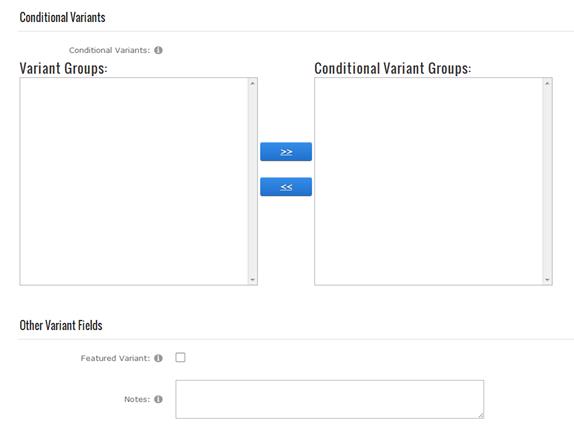
Task: Click the info icon next to Featured Variant
Action: (x=158, y=358)
